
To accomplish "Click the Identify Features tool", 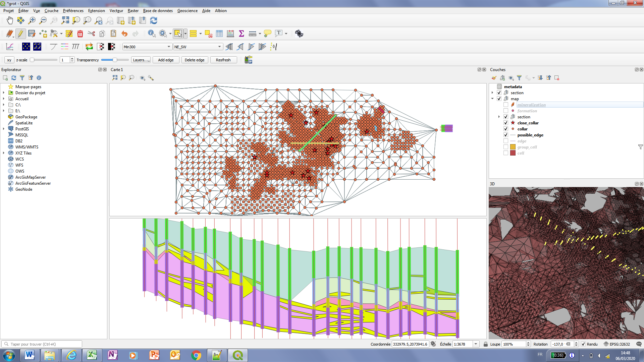I will pos(152,34).
